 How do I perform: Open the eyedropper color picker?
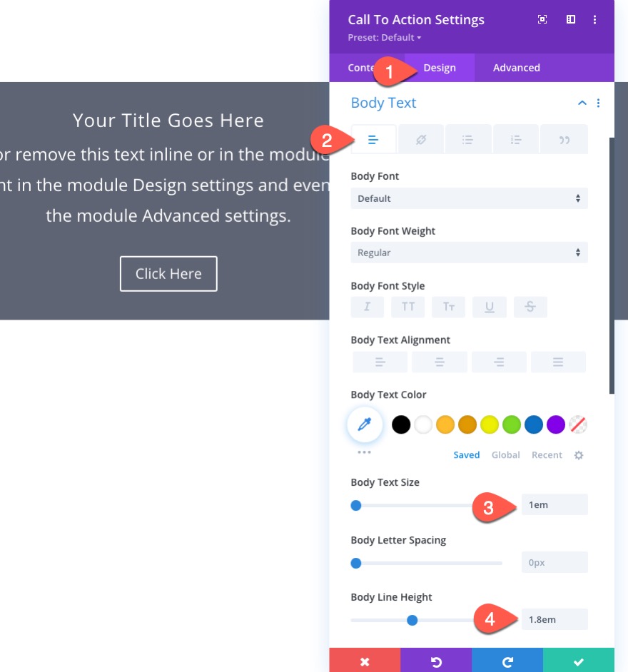365,424
